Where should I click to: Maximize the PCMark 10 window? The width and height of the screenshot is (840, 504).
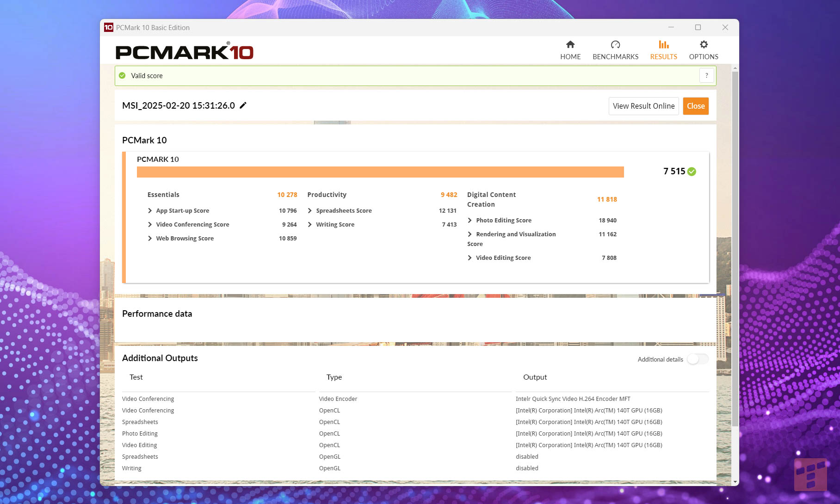click(x=698, y=27)
